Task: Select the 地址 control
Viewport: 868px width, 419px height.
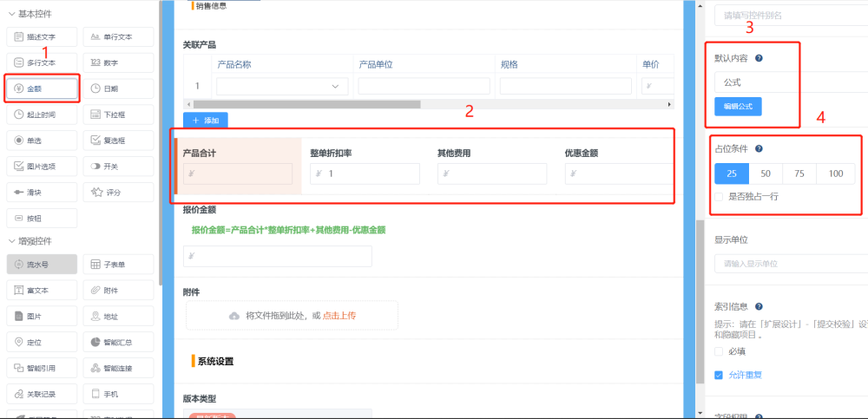Action: click(x=118, y=317)
